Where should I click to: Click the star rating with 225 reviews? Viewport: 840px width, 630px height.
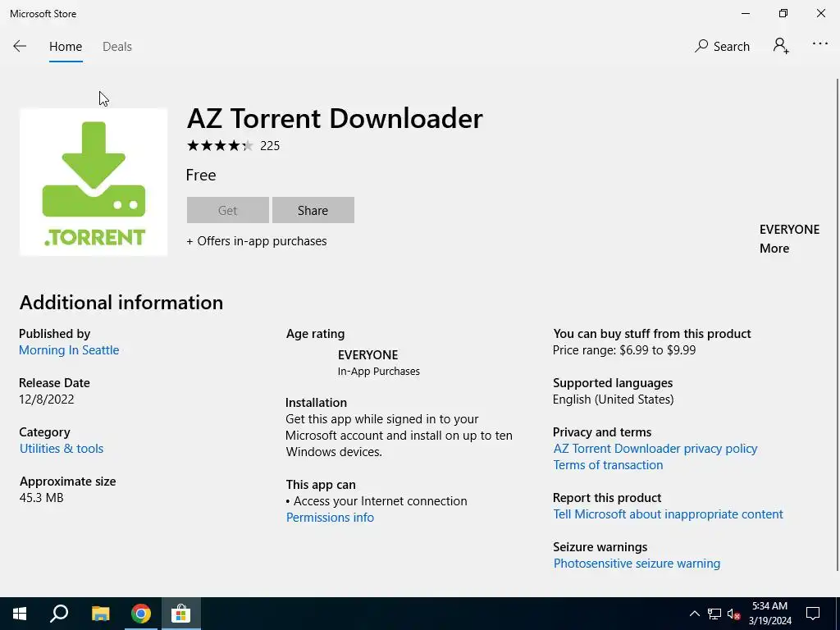[x=233, y=146]
